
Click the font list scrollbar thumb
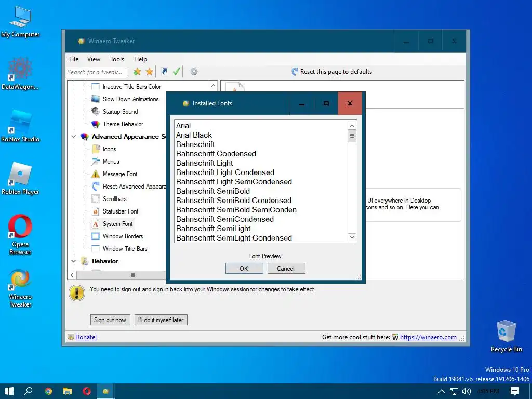pos(352,136)
